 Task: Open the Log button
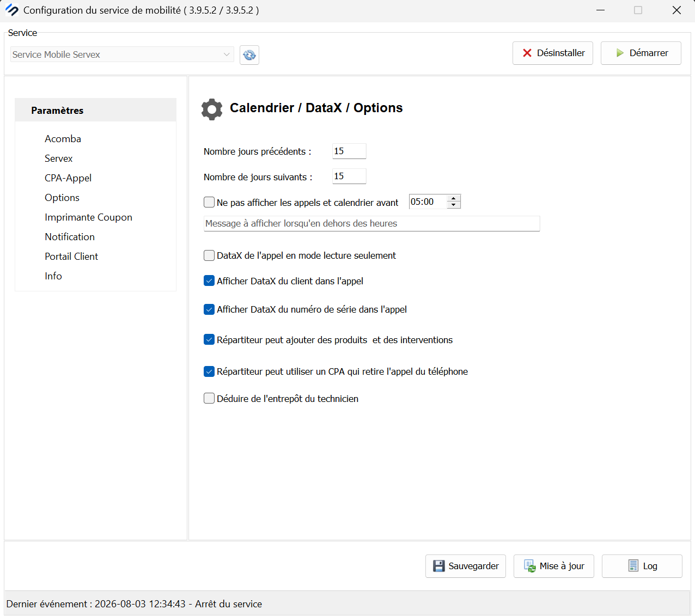tap(642, 566)
